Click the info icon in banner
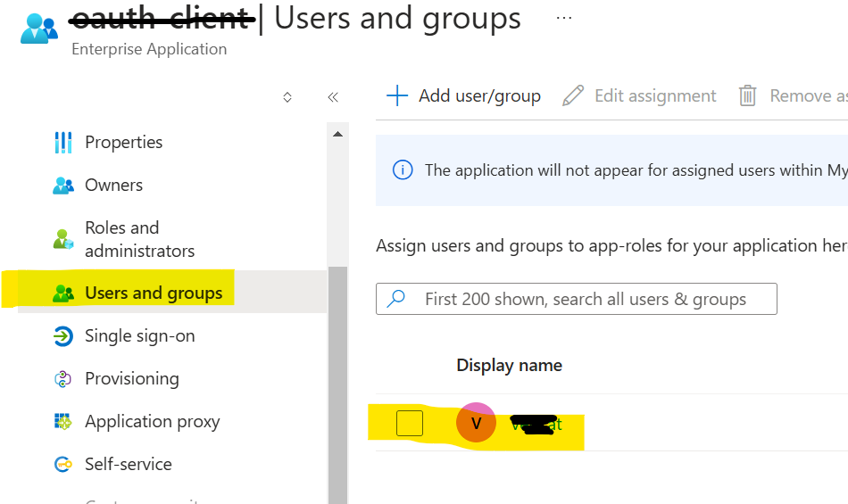 click(403, 170)
